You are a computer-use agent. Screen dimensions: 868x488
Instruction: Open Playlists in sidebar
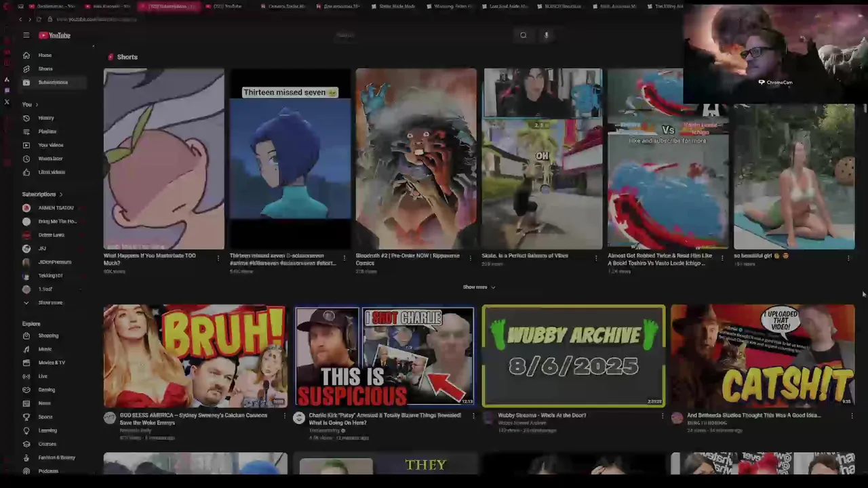[x=47, y=131]
